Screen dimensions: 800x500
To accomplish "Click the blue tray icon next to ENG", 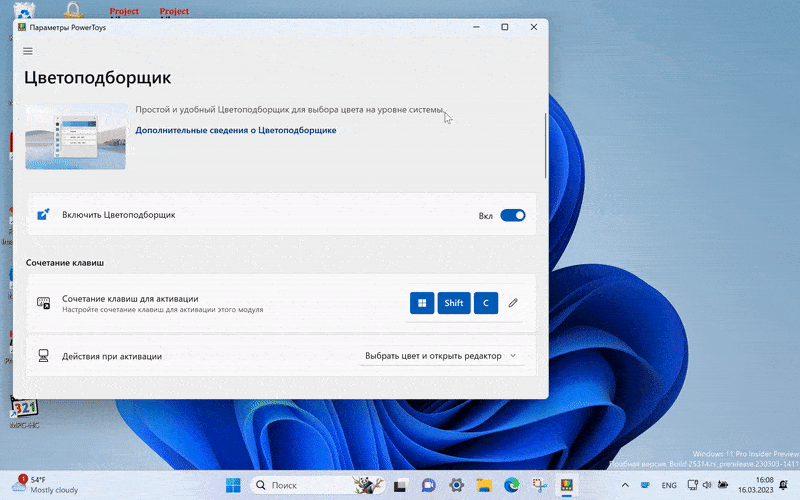I will coord(645,485).
